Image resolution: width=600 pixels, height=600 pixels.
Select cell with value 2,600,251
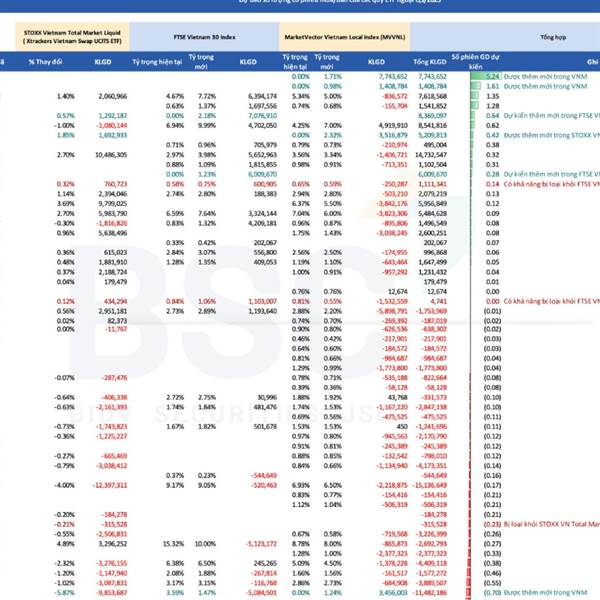[432, 233]
